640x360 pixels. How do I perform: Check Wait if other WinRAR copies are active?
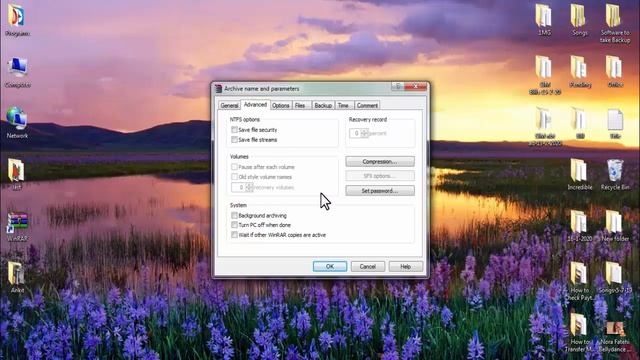[234, 235]
